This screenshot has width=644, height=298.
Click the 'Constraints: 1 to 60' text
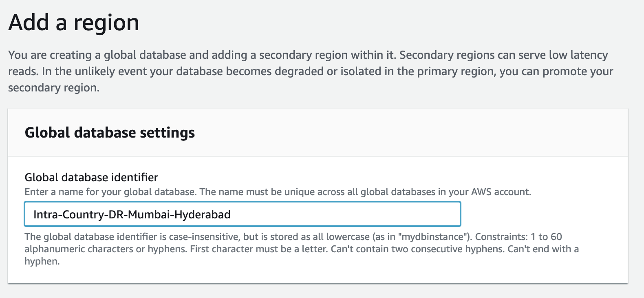(518, 237)
